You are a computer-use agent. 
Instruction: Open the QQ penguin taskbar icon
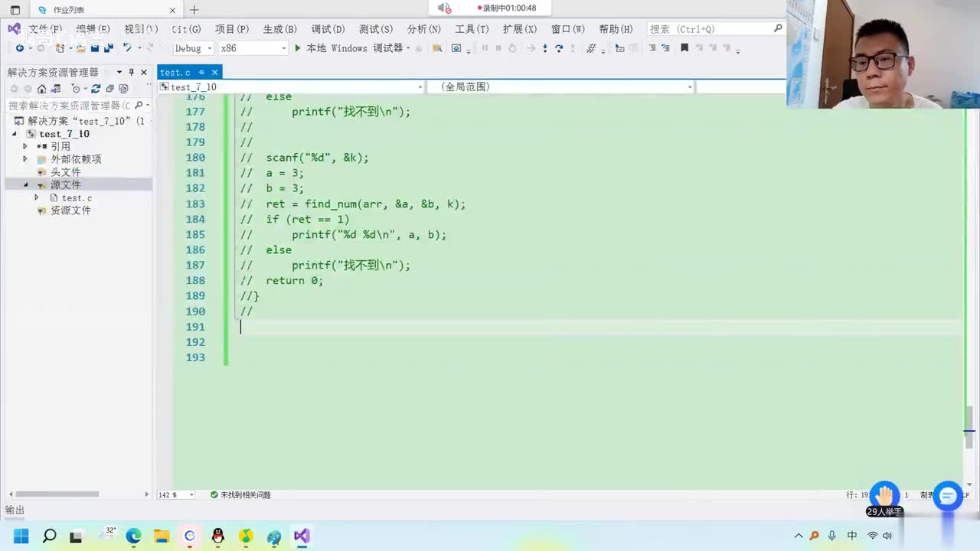point(218,536)
